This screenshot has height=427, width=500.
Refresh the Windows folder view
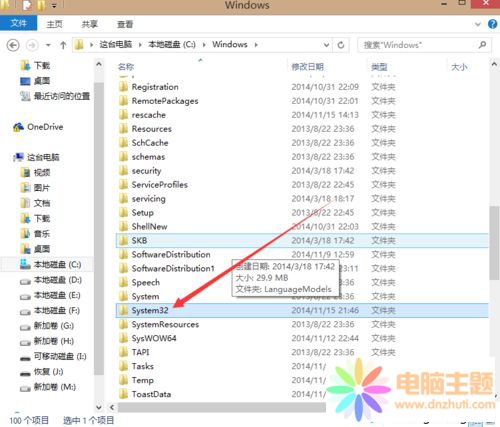(341, 45)
